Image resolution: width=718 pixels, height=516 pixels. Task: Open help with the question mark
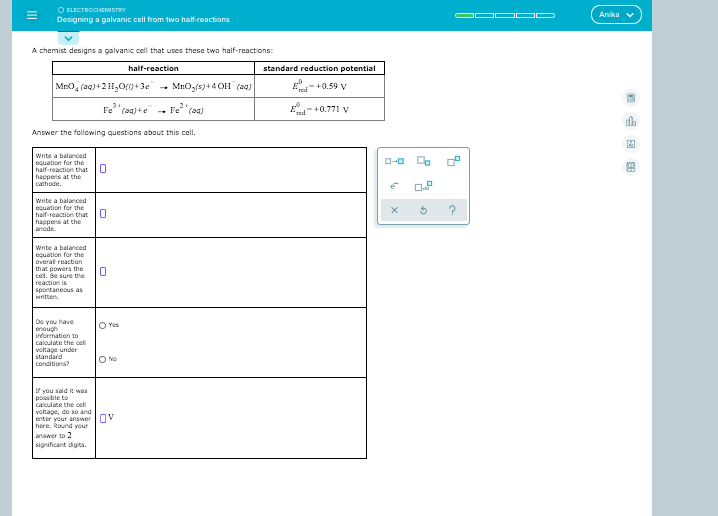click(x=452, y=210)
